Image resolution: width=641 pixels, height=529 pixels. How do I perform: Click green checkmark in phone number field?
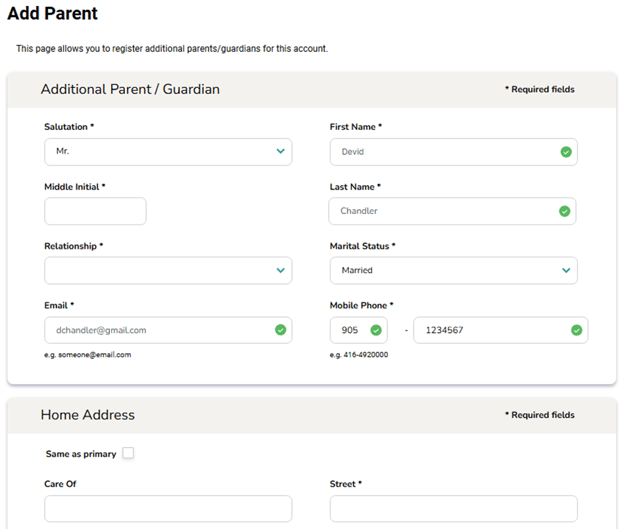[576, 330]
